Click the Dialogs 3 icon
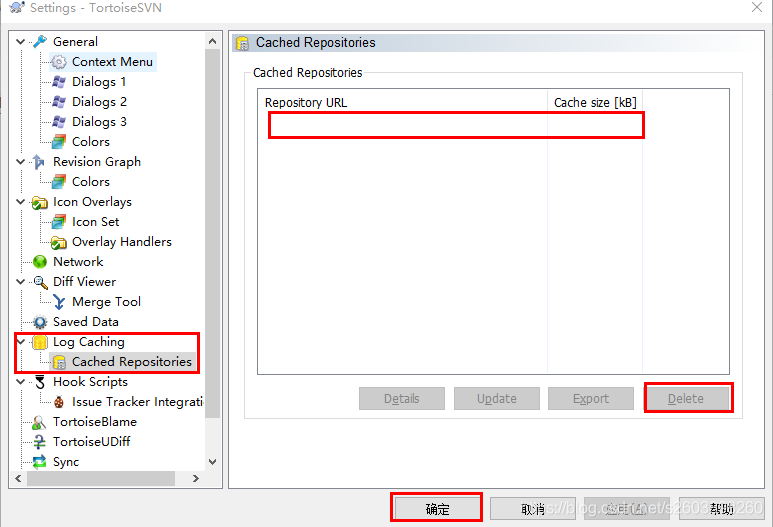This screenshot has width=773, height=527. [x=59, y=122]
